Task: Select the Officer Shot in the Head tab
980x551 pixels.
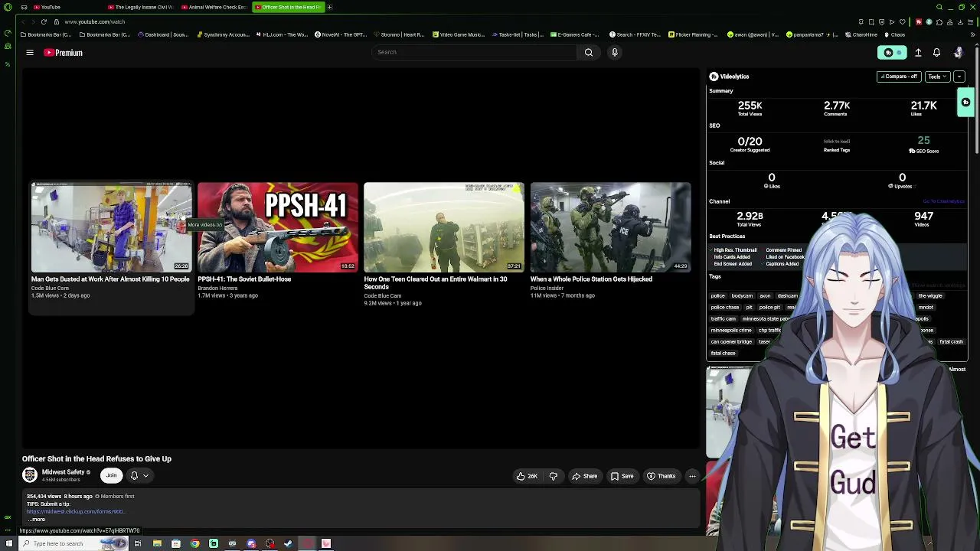Action: [x=289, y=7]
